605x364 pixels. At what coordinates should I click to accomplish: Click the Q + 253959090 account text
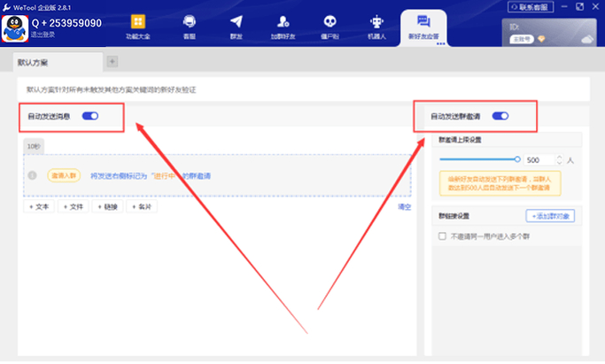(x=66, y=23)
